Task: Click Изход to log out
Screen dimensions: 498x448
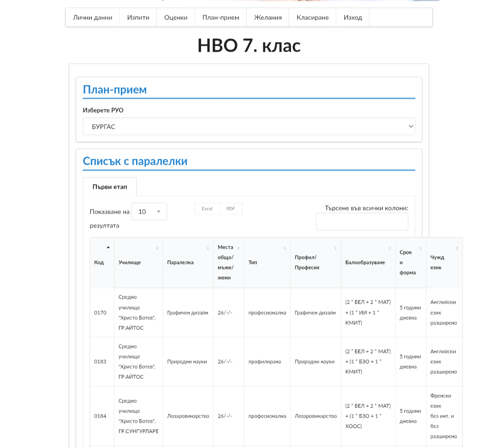Action: pos(353,18)
